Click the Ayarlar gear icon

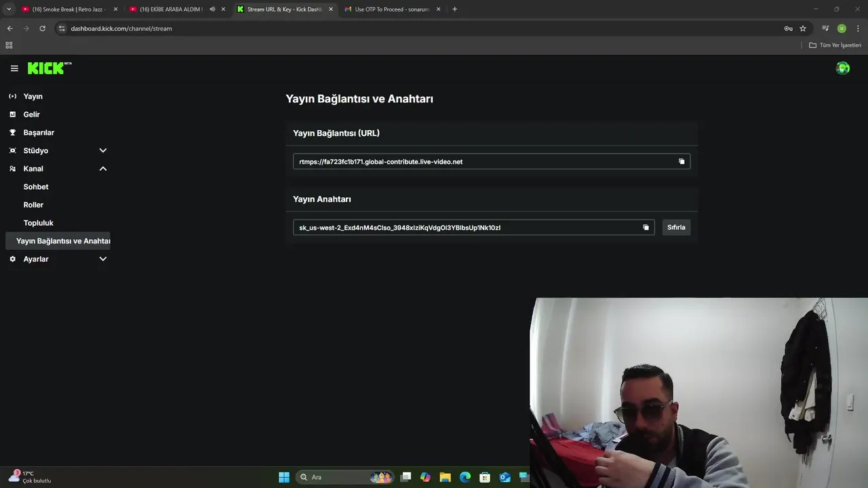pyautogui.click(x=12, y=259)
